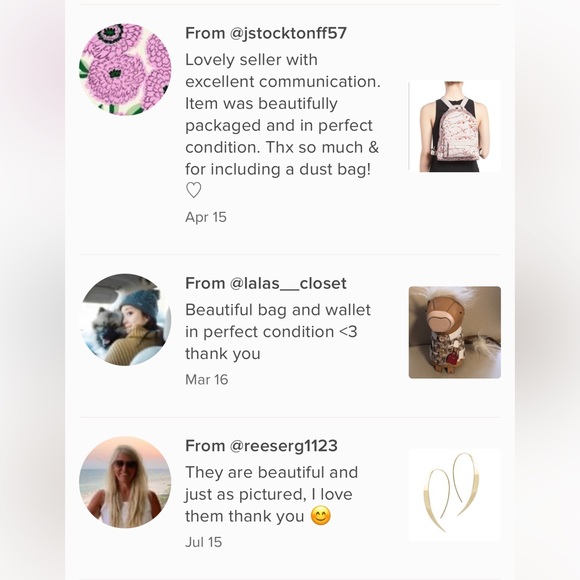
Task: Click the 'them thank you' line of text
Action: [245, 516]
